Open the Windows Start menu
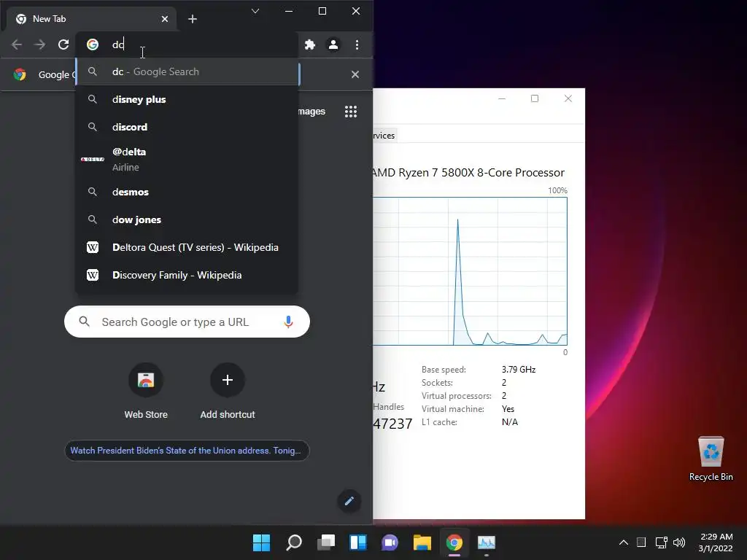This screenshot has height=560, width=747. (261, 542)
